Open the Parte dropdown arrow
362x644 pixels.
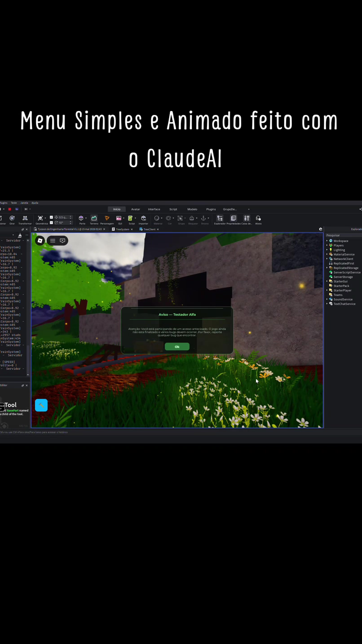point(86,218)
